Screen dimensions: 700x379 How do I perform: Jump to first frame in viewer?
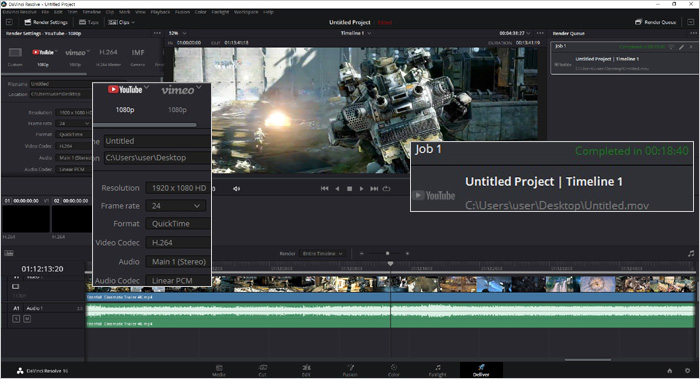click(325, 189)
